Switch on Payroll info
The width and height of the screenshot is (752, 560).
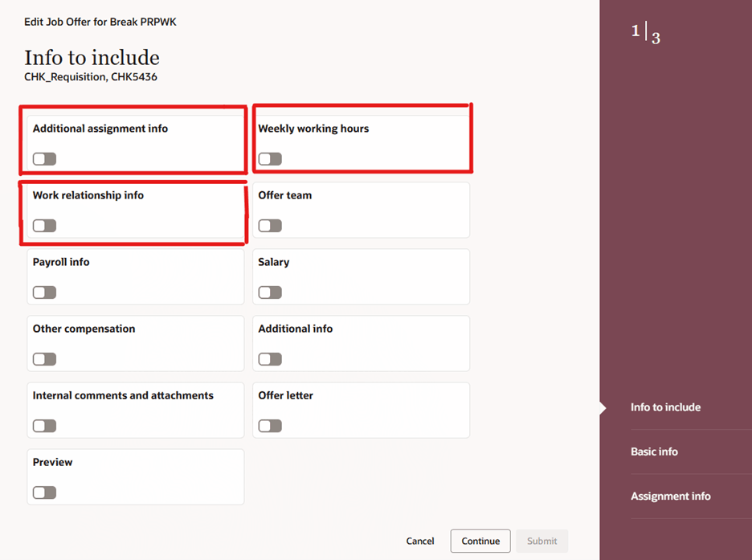45,292
